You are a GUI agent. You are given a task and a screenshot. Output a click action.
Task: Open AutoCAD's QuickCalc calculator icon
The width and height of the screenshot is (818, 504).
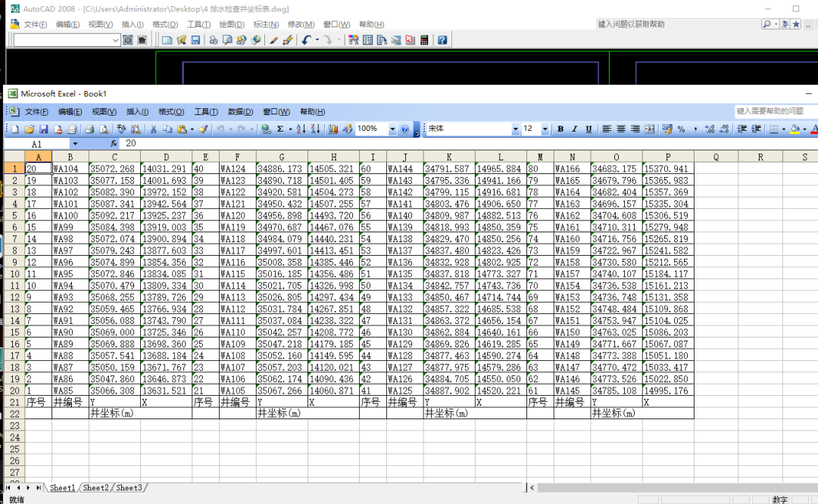(424, 40)
